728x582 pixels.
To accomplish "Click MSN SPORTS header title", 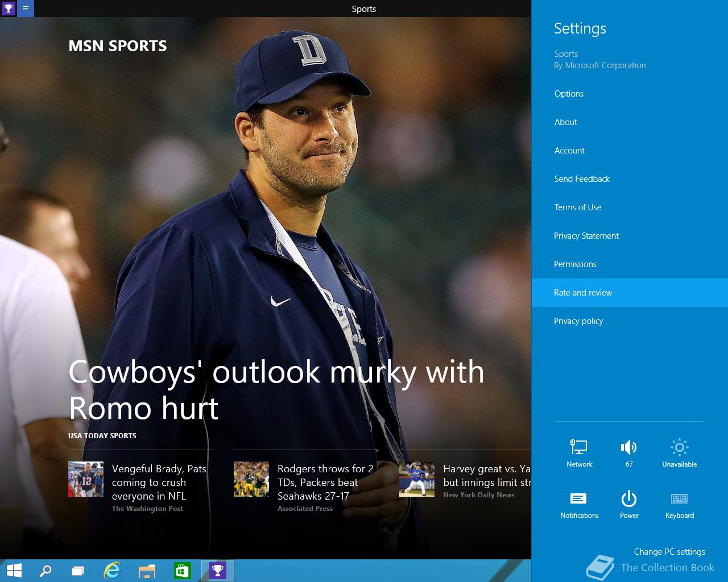I will 118,46.
